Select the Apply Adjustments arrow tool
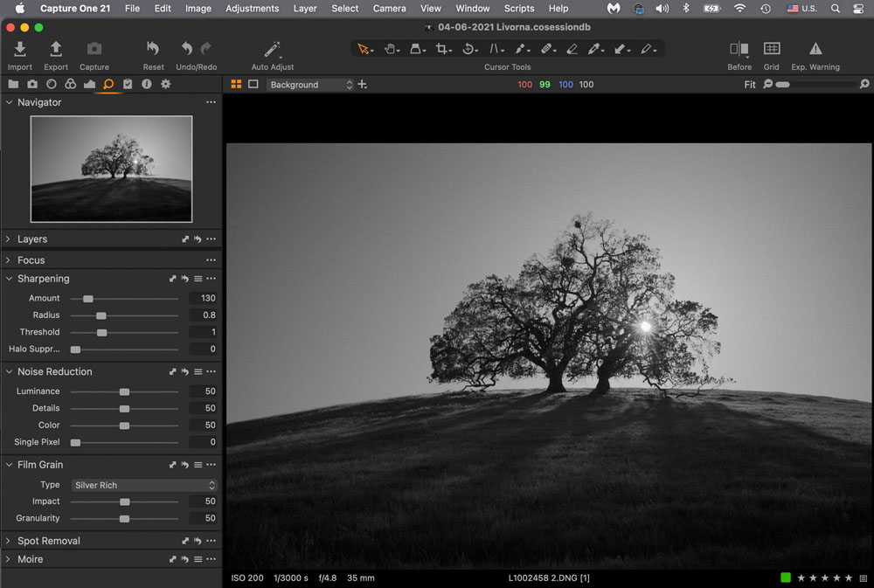874x588 pixels. click(621, 49)
